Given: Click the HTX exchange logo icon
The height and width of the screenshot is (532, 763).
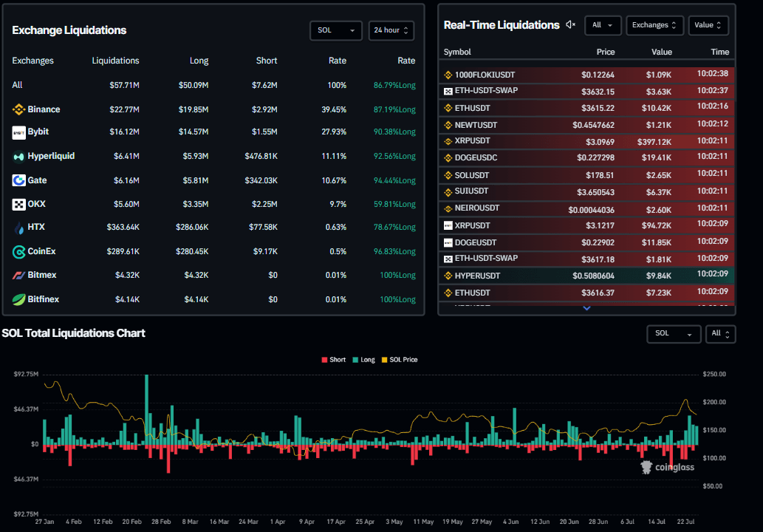Looking at the screenshot, I should point(19,228).
